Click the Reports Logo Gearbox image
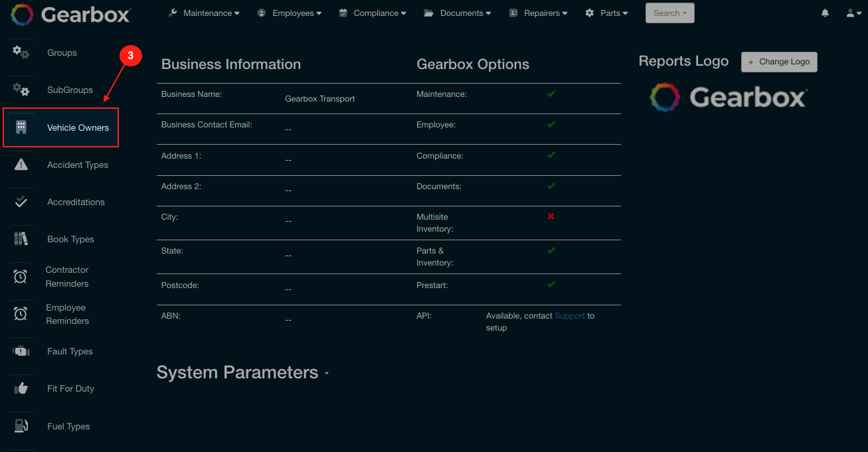 728,98
